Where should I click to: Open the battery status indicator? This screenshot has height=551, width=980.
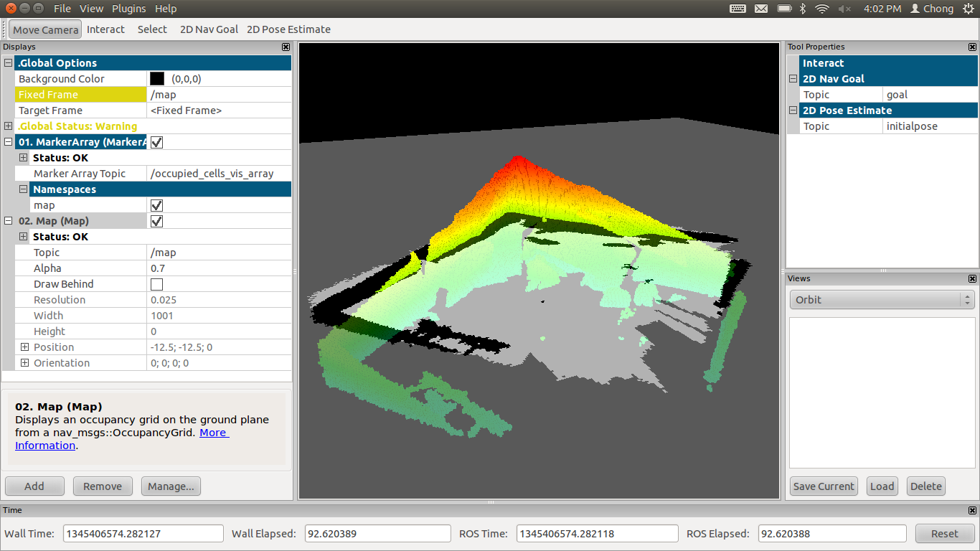click(784, 9)
